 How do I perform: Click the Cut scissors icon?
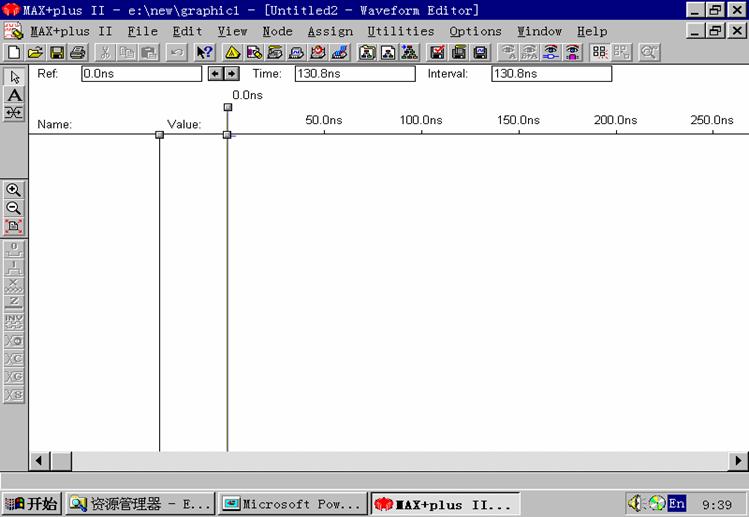pos(105,52)
